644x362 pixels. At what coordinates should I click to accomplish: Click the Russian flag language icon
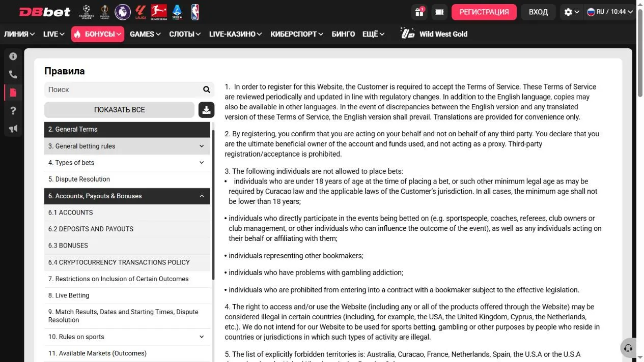click(591, 12)
